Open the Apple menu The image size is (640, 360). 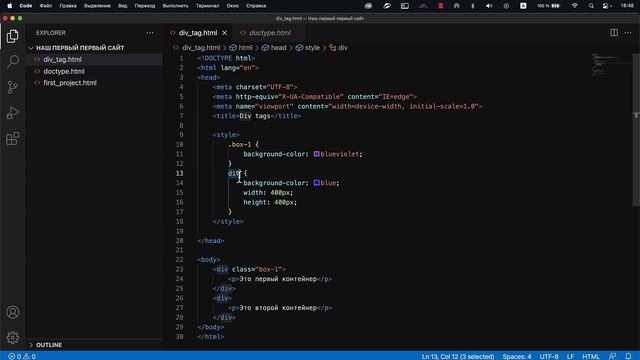tap(9, 6)
